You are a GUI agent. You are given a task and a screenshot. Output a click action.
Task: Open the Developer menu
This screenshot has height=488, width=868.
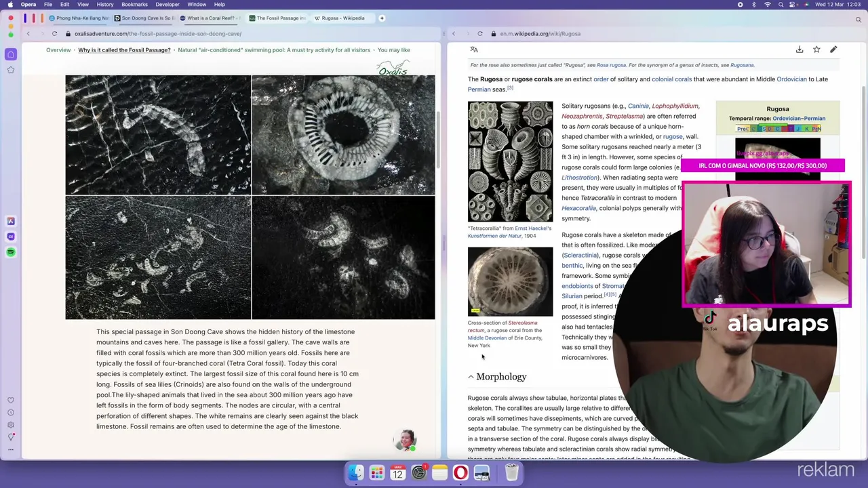167,4
